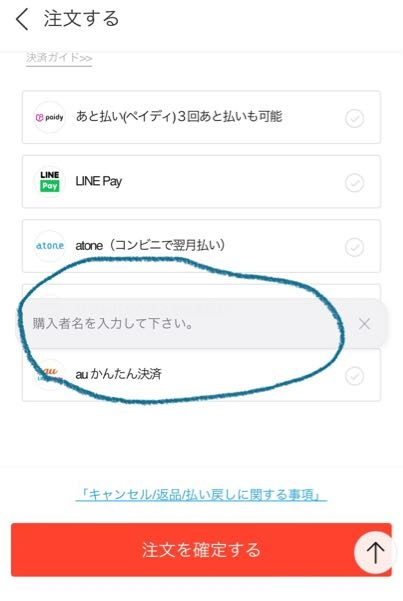Screen dimensions: 403x601
Task: Select LINE Pay radio check
Action: [x=354, y=183]
